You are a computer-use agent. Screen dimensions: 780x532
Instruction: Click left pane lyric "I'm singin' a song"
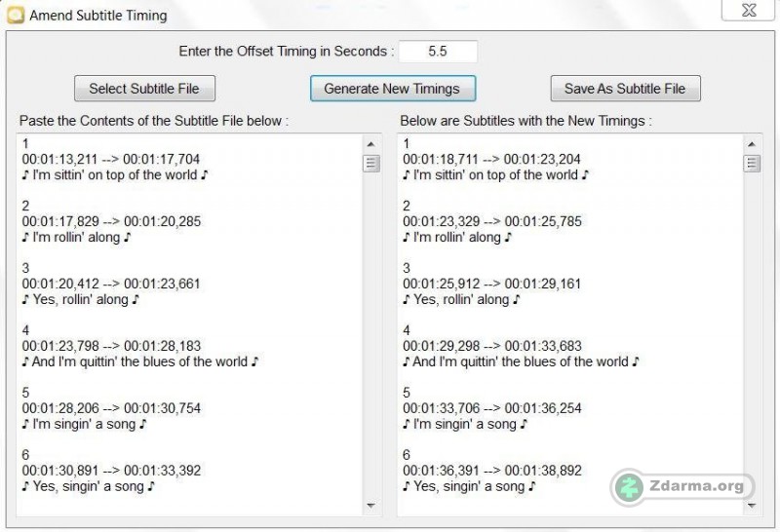point(84,424)
